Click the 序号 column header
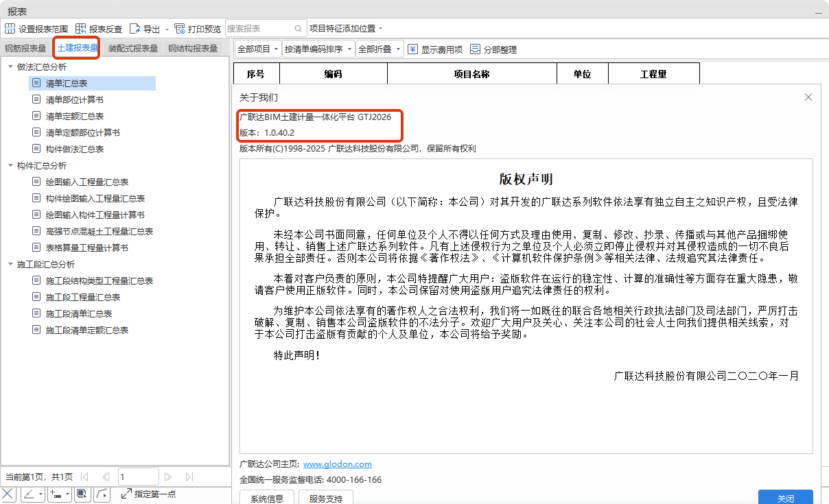 tap(255, 73)
